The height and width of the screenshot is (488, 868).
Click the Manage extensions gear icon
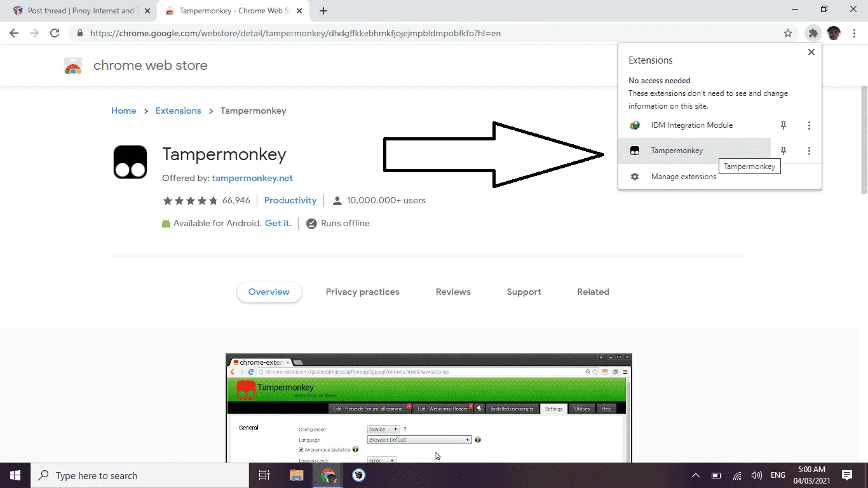click(x=635, y=177)
